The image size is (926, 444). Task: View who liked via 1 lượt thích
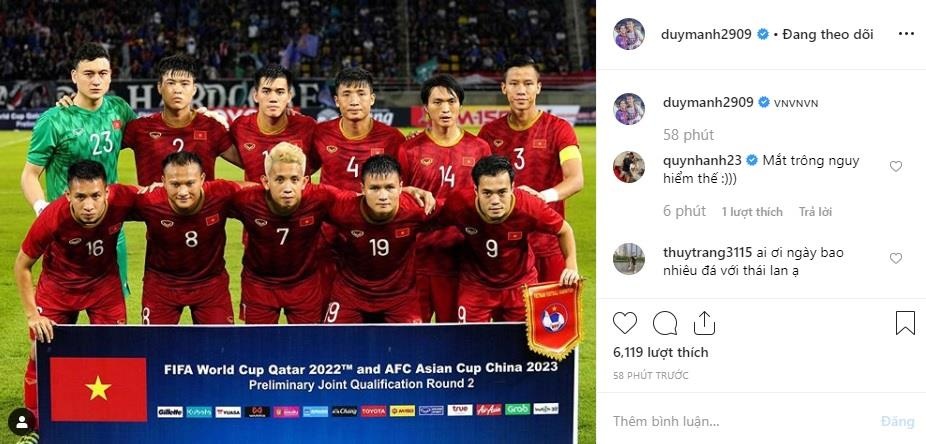pos(752,211)
